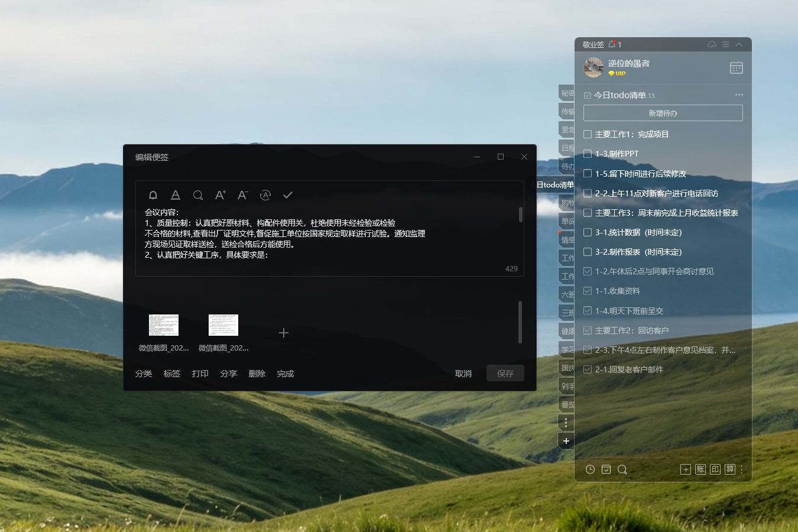
Task: Open 标签 in the editor bottom menu
Action: (x=172, y=374)
